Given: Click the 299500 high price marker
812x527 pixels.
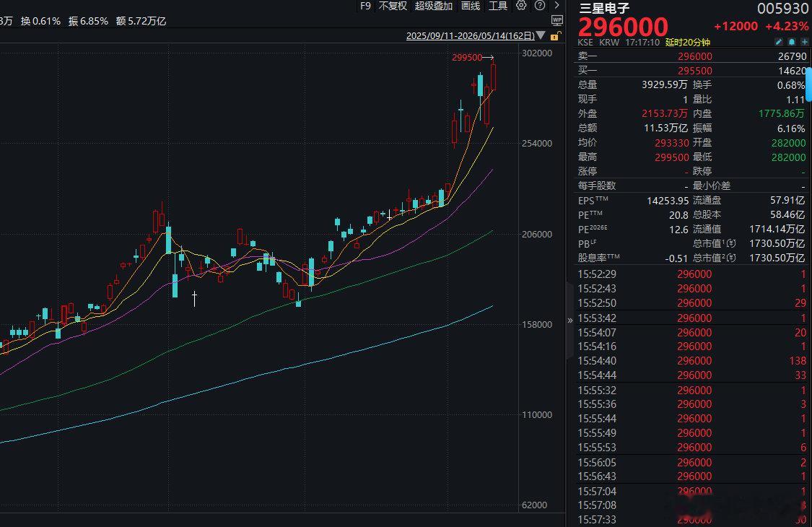Looking at the screenshot, I should [466, 57].
